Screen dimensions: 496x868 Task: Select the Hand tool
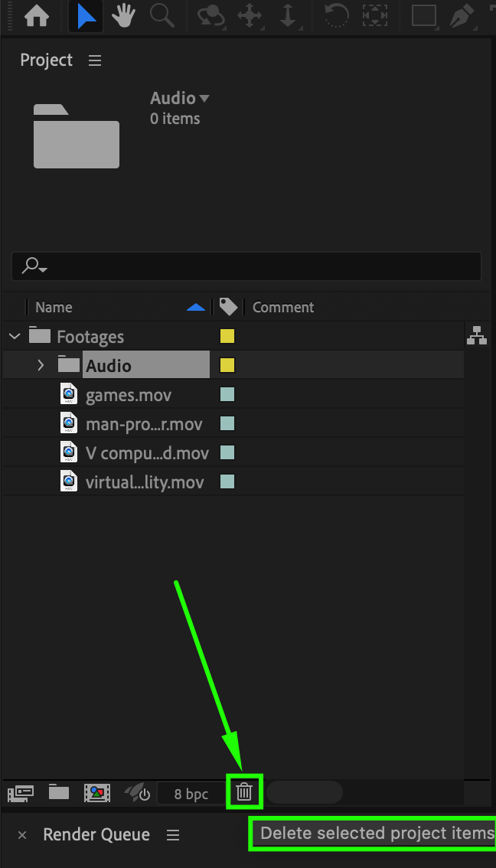pyautogui.click(x=123, y=17)
